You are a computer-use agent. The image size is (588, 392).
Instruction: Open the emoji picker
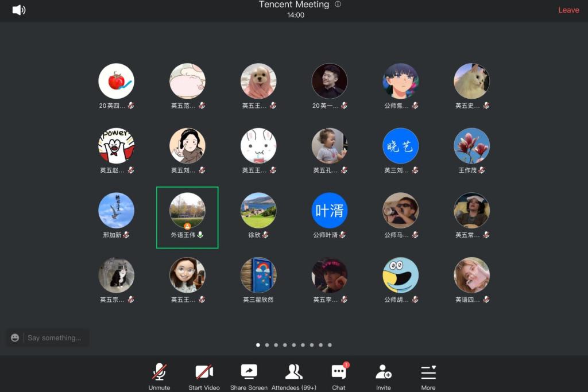(15, 338)
